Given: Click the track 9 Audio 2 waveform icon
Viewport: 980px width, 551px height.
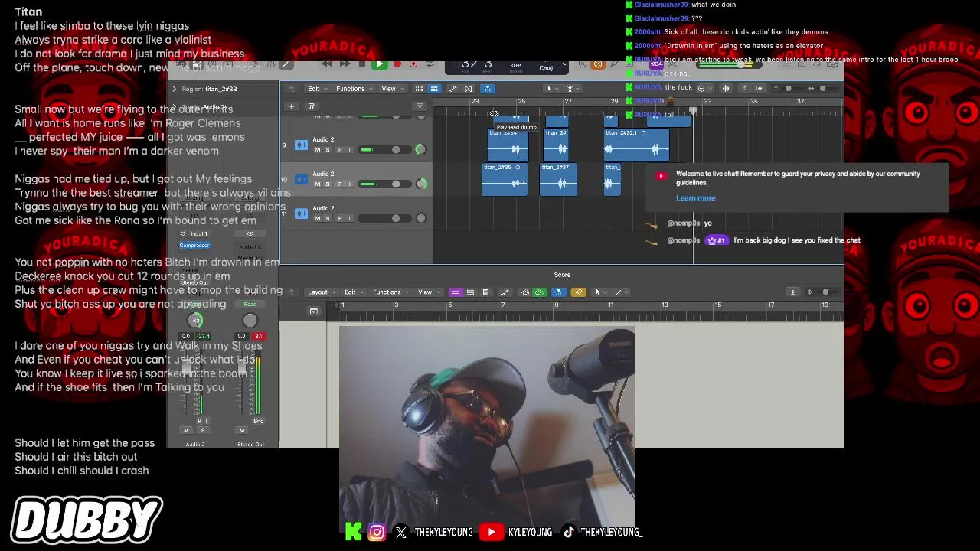Looking at the screenshot, I should click(x=301, y=145).
